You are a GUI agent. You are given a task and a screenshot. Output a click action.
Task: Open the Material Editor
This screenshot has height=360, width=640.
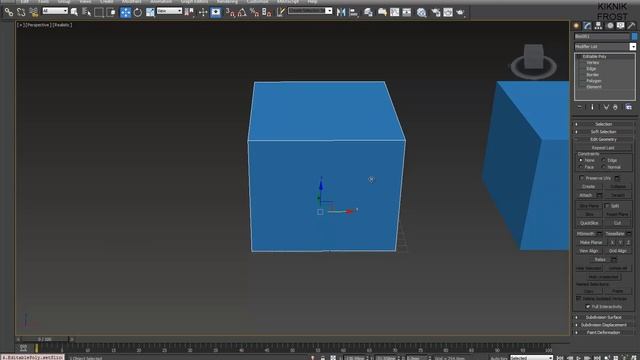[x=422, y=12]
